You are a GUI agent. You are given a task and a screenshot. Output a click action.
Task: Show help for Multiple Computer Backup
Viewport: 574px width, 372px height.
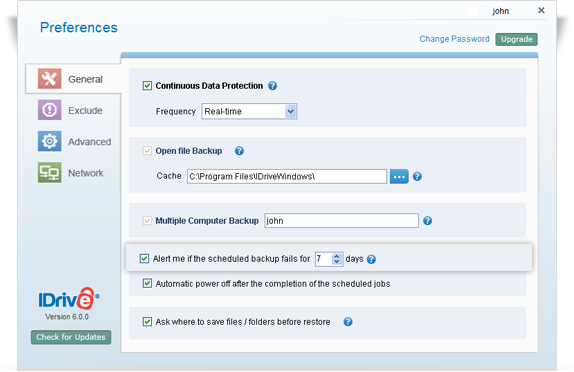pyautogui.click(x=428, y=221)
